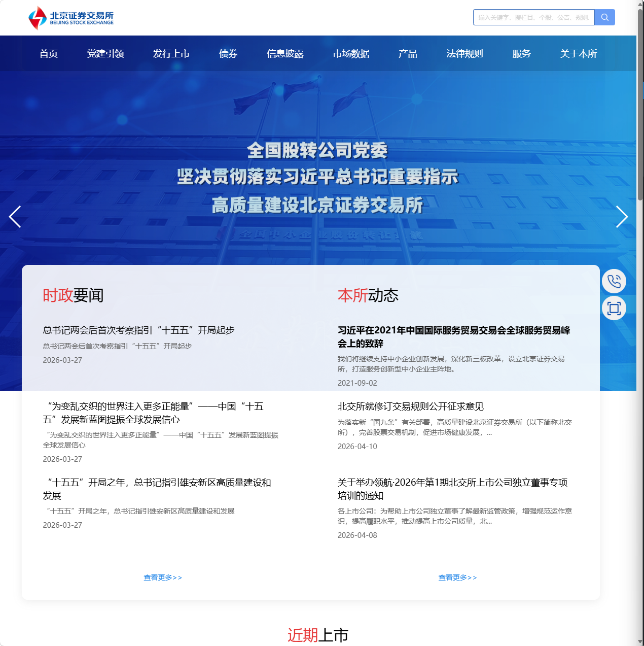Click 查看更多 under 本所动态
This screenshot has width=644, height=646.
tap(457, 577)
